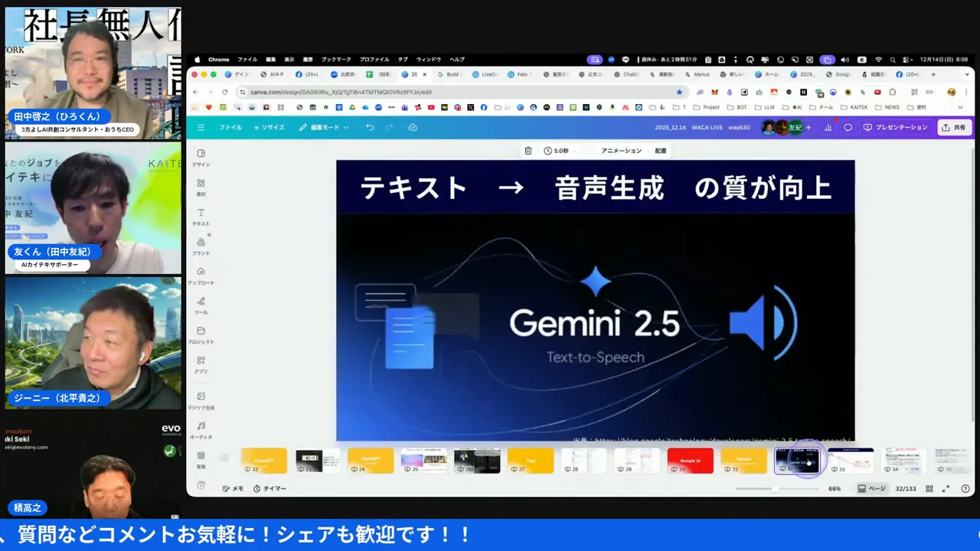980x551 pixels.
Task: Enter fullscreen with the expand arrows toggle
Action: [946, 488]
